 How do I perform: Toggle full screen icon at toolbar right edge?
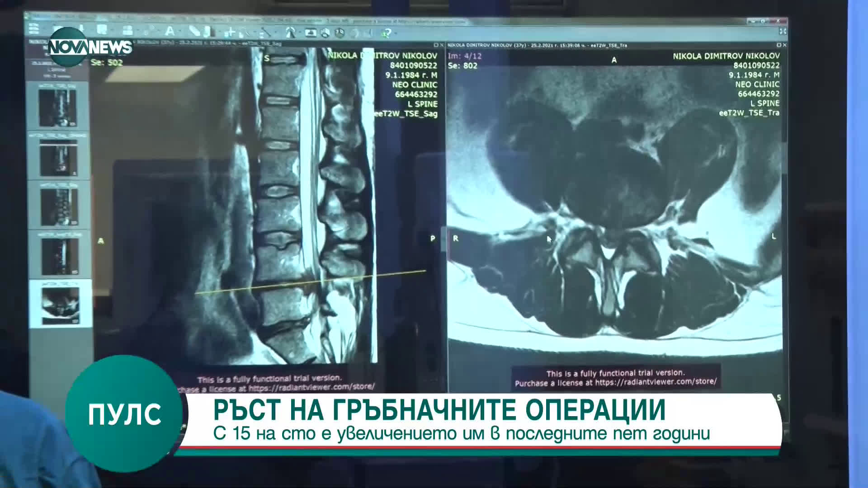[783, 31]
